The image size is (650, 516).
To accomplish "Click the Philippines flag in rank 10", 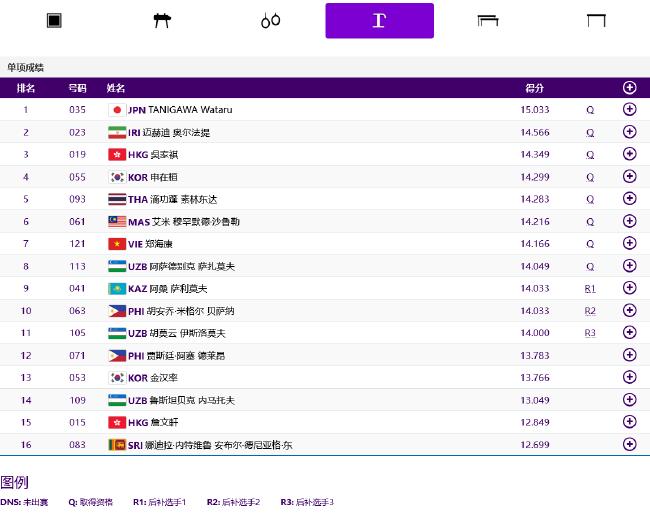I will tap(117, 311).
